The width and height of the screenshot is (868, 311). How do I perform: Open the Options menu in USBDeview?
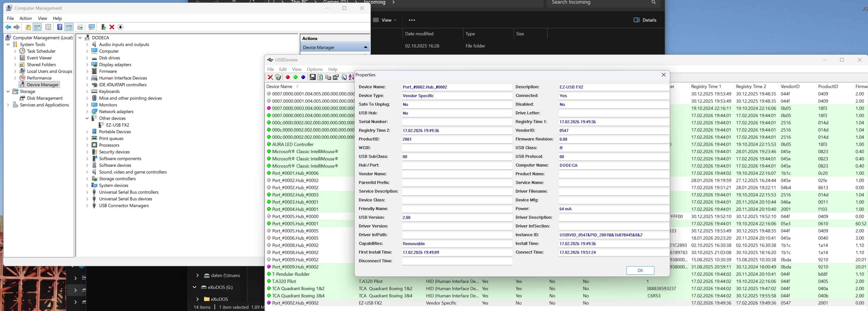(314, 69)
